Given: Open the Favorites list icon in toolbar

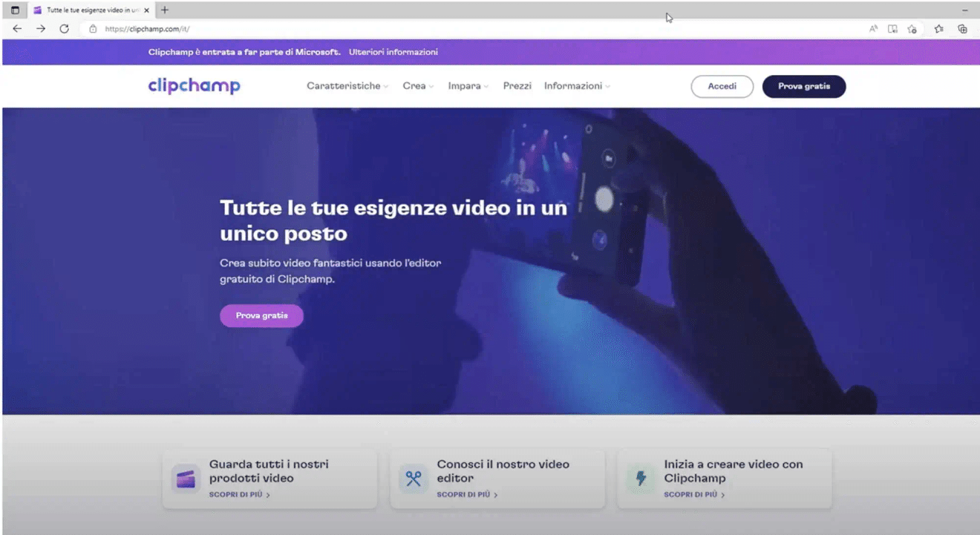Looking at the screenshot, I should click(939, 29).
